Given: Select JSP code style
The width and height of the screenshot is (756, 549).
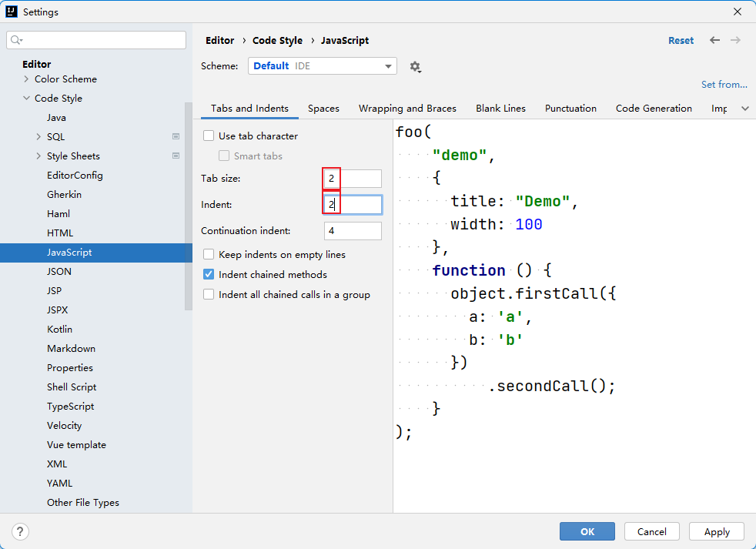Looking at the screenshot, I should click(x=54, y=291).
